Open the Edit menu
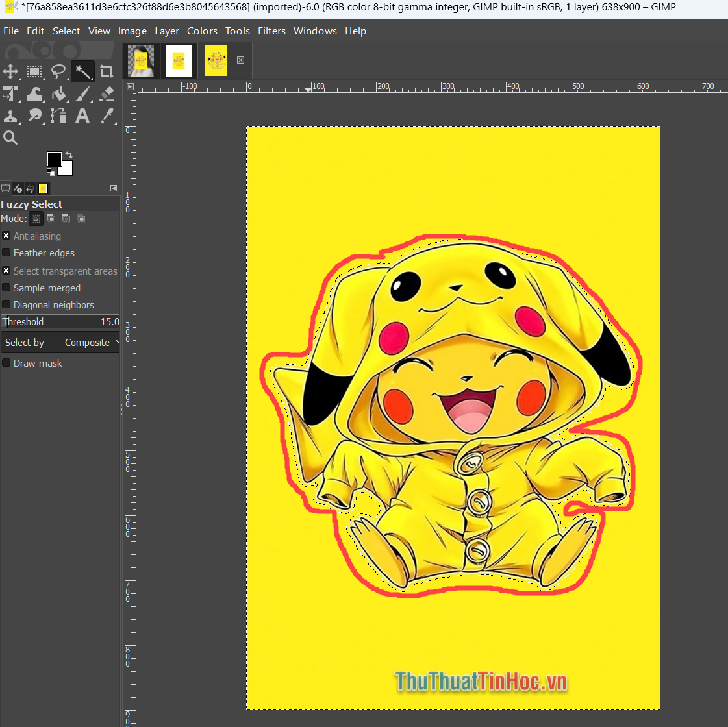 (35, 31)
